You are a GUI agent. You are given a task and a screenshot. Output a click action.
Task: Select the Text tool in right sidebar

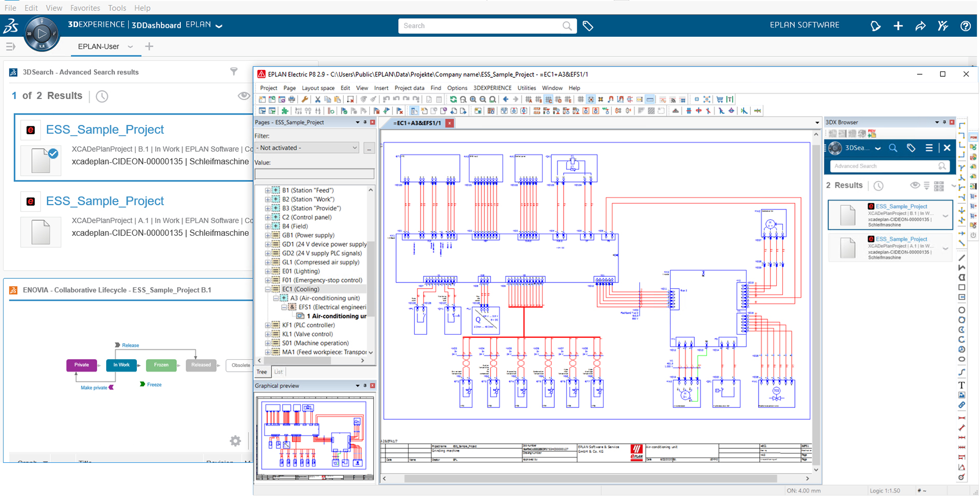point(961,385)
